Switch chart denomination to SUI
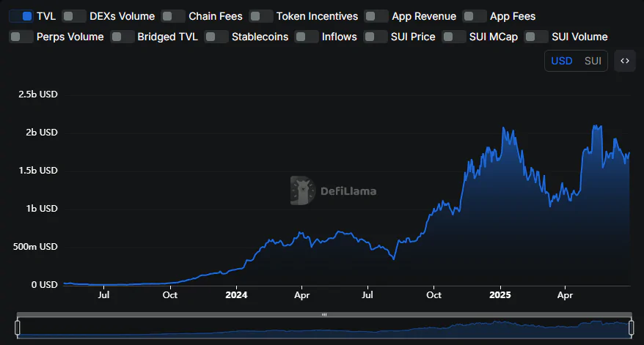644x345 pixels. (x=593, y=61)
